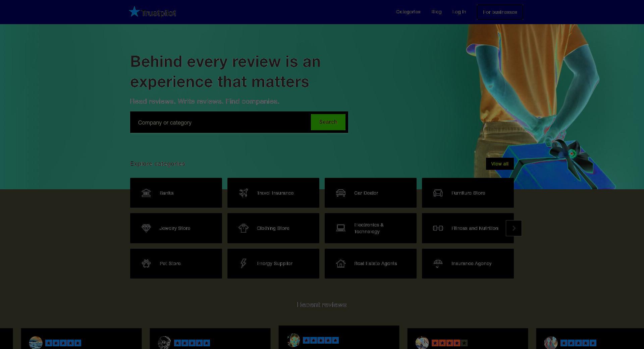This screenshot has height=349, width=644.
Task: Click the For businesses button
Action: (x=500, y=12)
